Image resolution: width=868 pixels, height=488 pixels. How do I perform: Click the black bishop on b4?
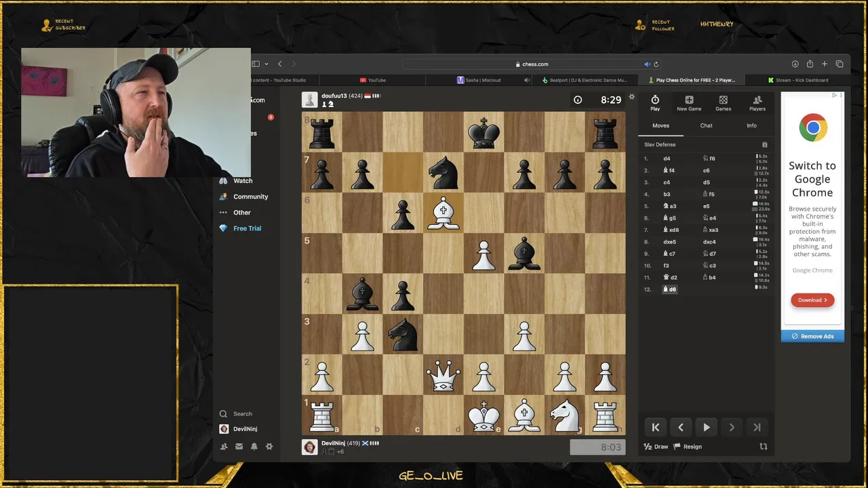(362, 293)
